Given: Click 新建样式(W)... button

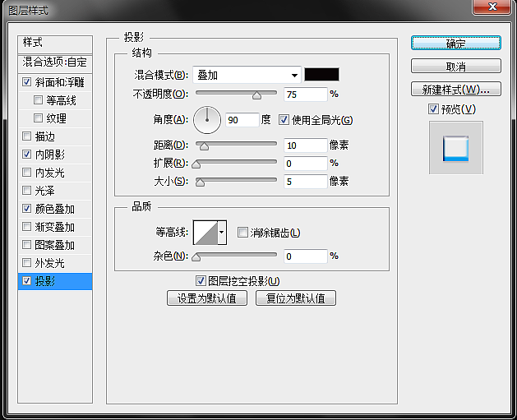Looking at the screenshot, I should point(456,89).
